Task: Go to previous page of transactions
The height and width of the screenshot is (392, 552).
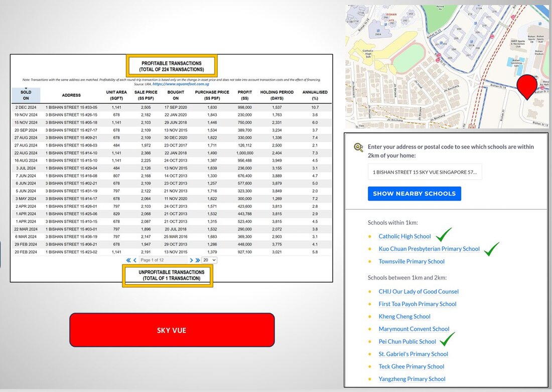Action: [135, 260]
